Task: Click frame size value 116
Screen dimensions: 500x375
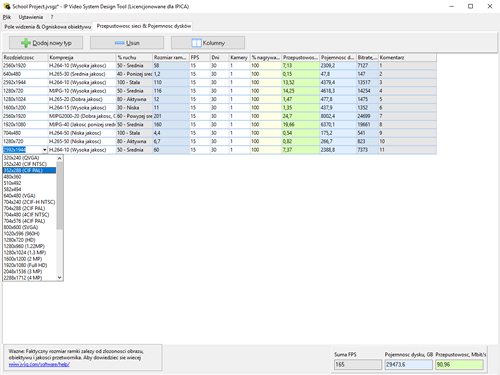Action: click(x=171, y=91)
